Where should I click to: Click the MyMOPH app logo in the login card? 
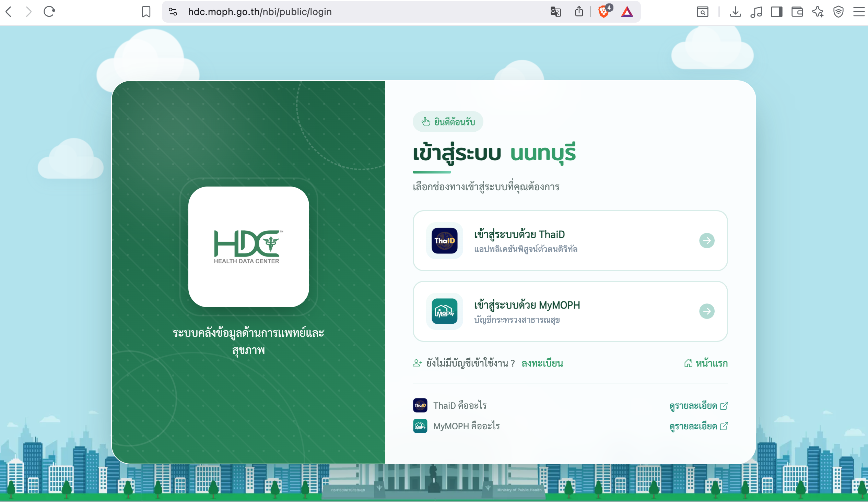444,311
